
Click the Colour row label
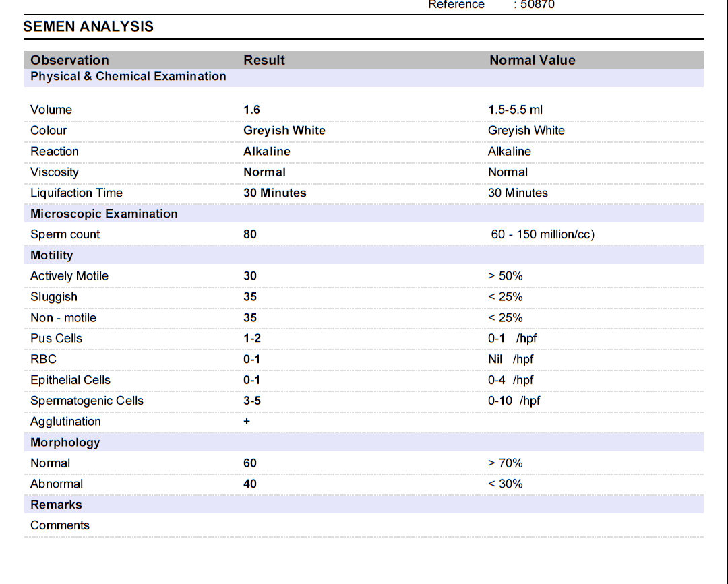(49, 131)
